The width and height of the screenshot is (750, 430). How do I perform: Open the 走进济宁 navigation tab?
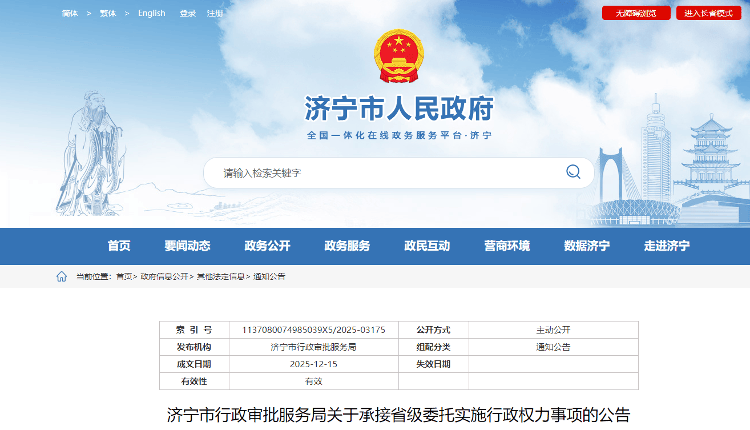coord(667,246)
